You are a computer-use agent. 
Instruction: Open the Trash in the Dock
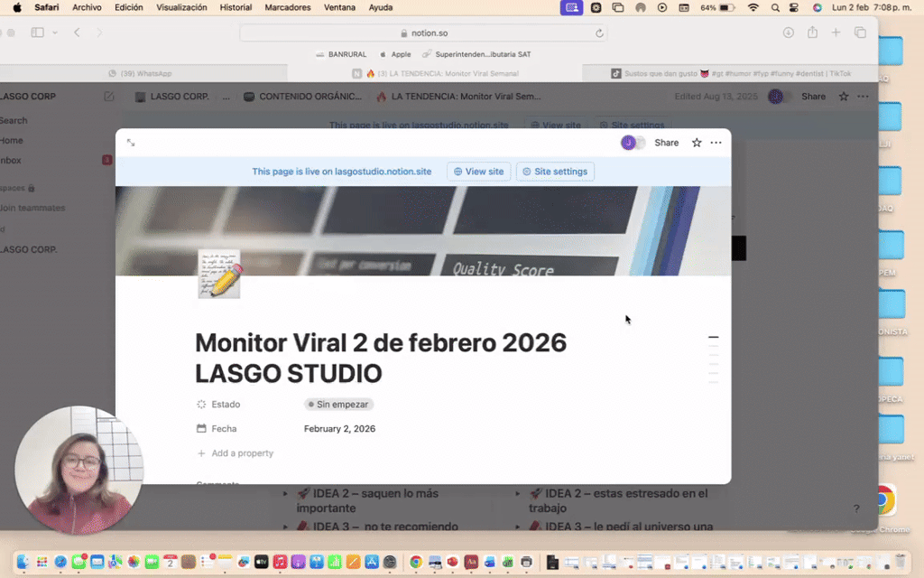(x=901, y=562)
